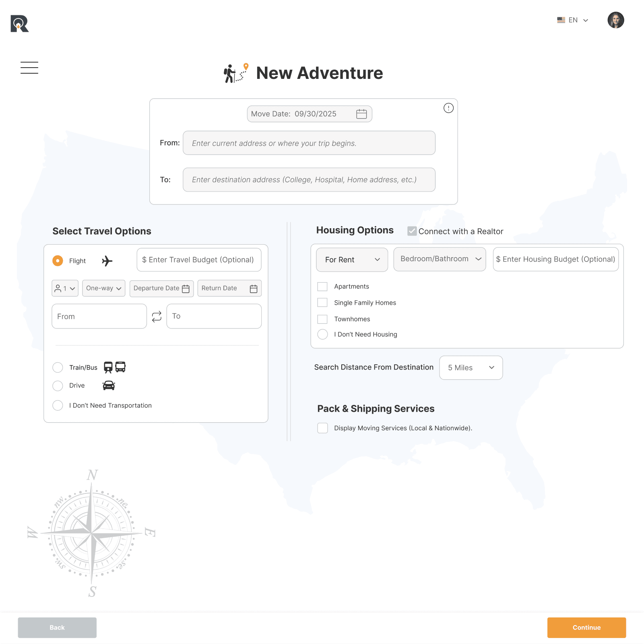
Task: Open the passenger count dropdown
Action: 65,288
